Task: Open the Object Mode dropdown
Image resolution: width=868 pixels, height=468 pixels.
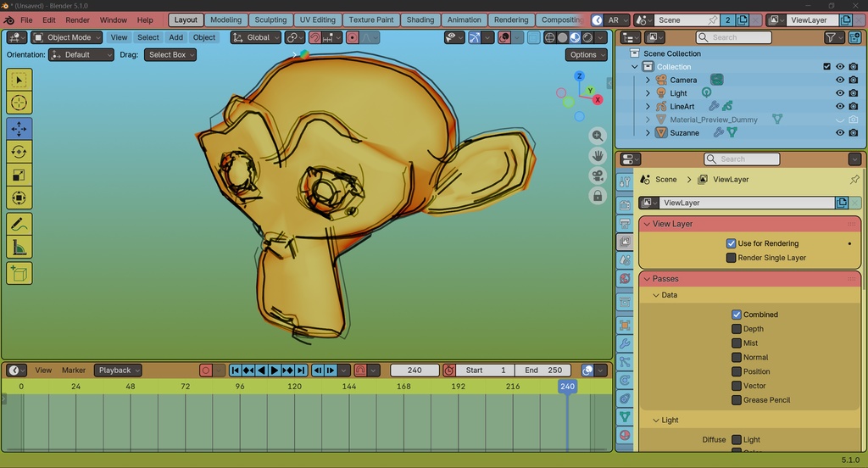Action: pos(66,37)
